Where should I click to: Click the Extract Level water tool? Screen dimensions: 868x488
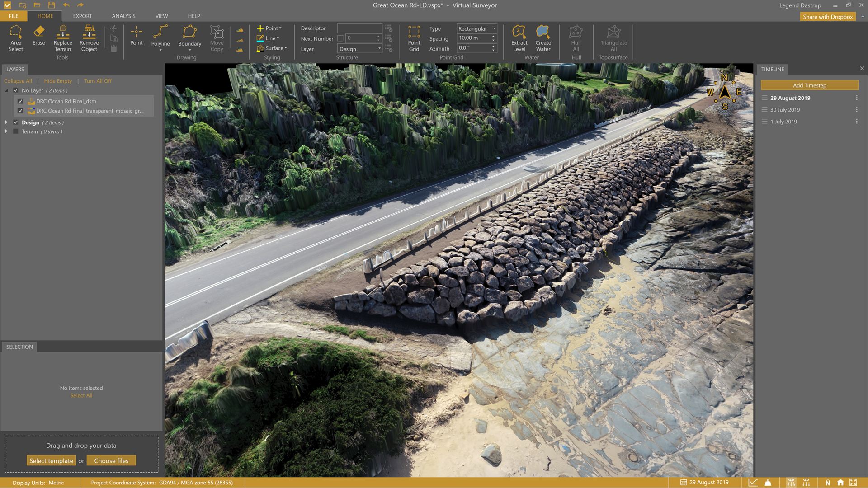pos(519,38)
